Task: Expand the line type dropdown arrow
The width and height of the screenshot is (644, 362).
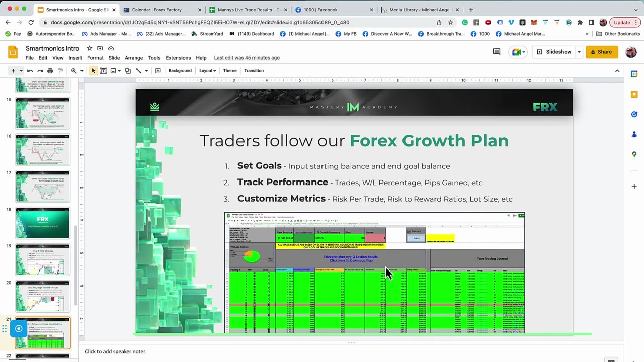Action: (146, 71)
